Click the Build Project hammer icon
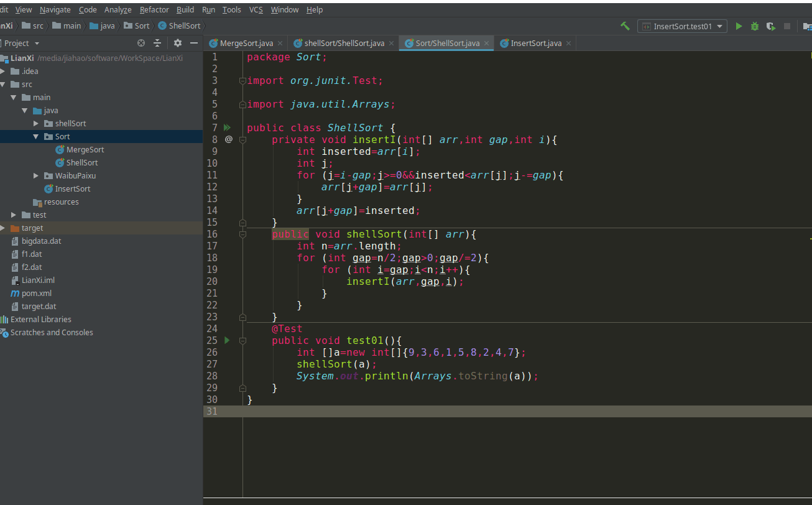 625,26
